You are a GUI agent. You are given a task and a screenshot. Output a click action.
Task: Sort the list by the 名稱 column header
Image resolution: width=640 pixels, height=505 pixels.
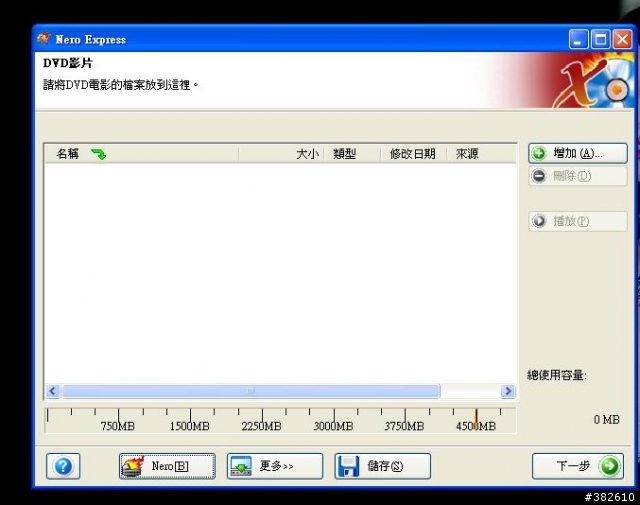[x=141, y=154]
